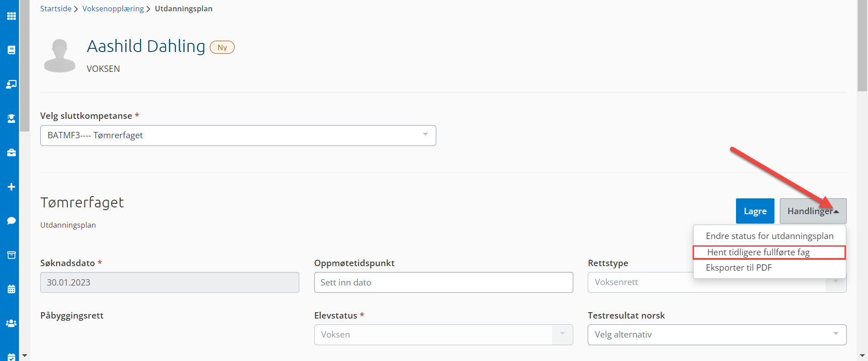Go to Startside breadcrumb link

click(56, 9)
